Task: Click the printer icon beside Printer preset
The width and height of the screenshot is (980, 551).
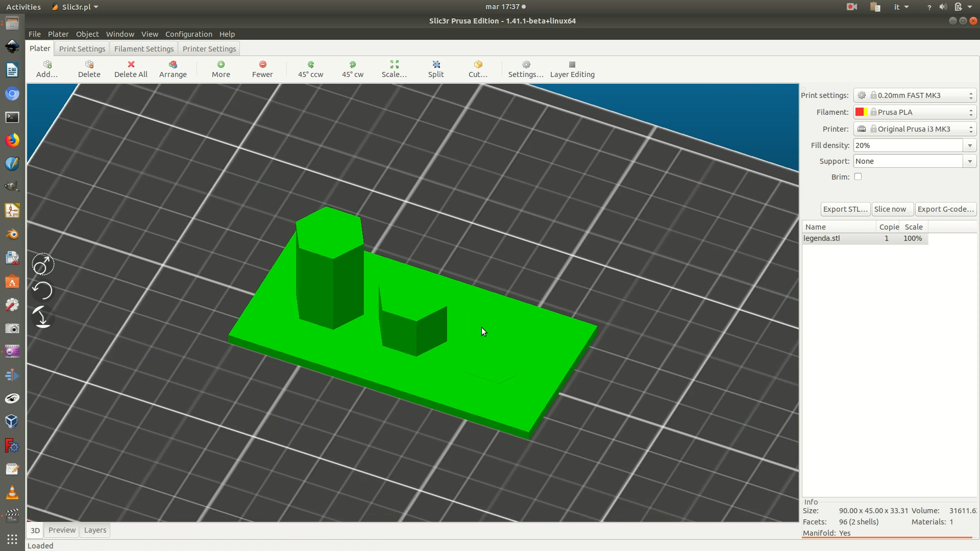Action: point(862,129)
